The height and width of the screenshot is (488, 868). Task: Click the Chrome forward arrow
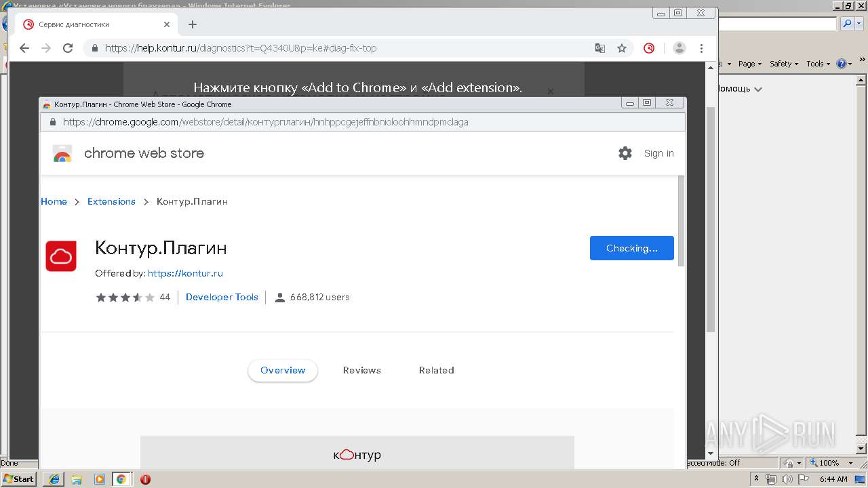tap(46, 48)
